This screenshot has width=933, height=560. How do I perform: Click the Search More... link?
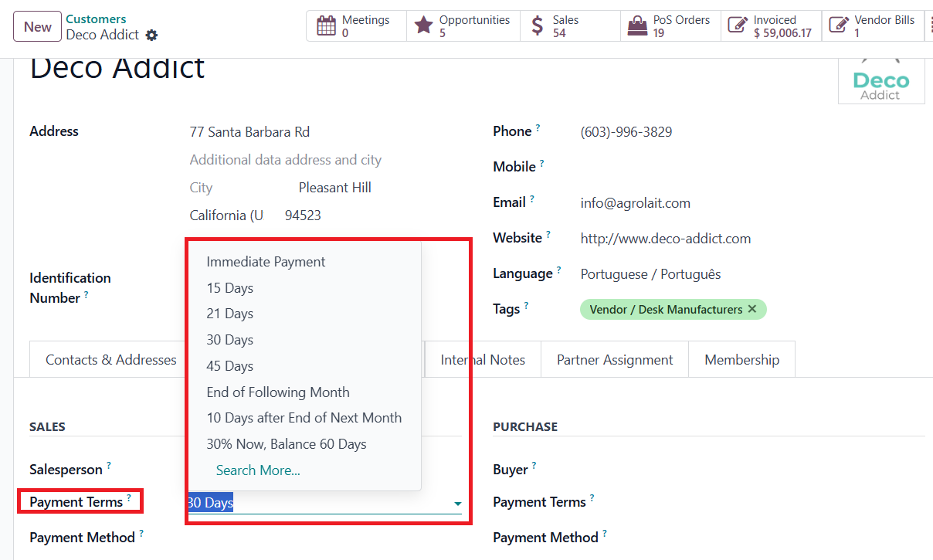click(258, 470)
